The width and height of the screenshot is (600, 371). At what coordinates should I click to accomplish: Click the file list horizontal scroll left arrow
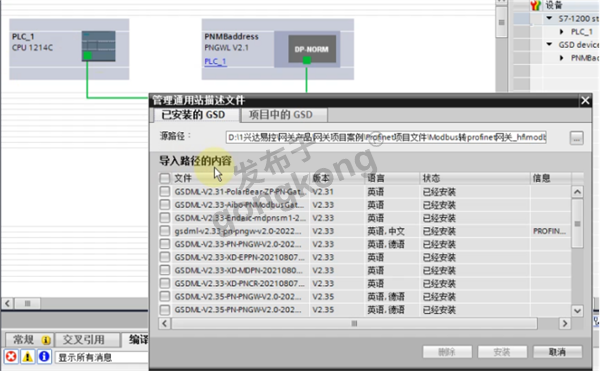pos(165,324)
